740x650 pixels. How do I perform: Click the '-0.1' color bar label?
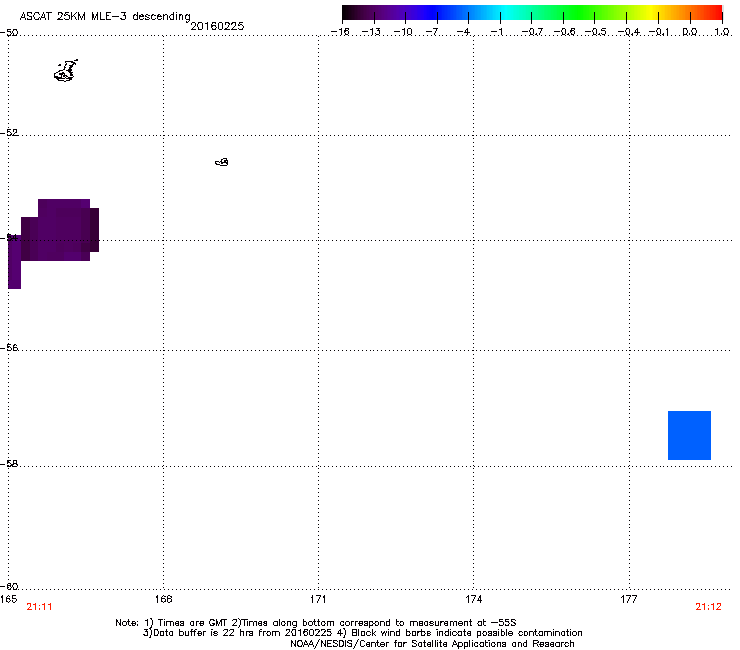point(659,32)
